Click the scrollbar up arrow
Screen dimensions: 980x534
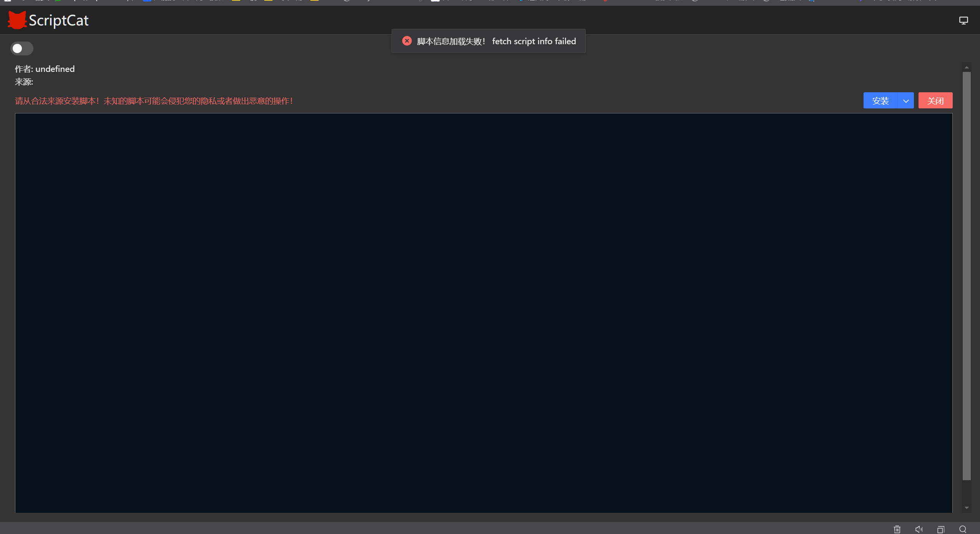[x=967, y=67]
